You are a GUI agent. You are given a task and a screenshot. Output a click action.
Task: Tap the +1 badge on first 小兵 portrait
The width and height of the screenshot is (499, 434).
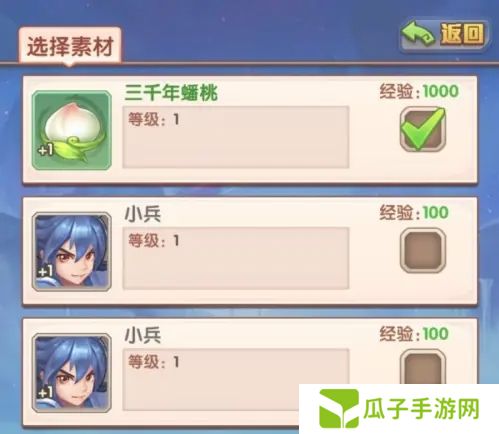pos(45,271)
